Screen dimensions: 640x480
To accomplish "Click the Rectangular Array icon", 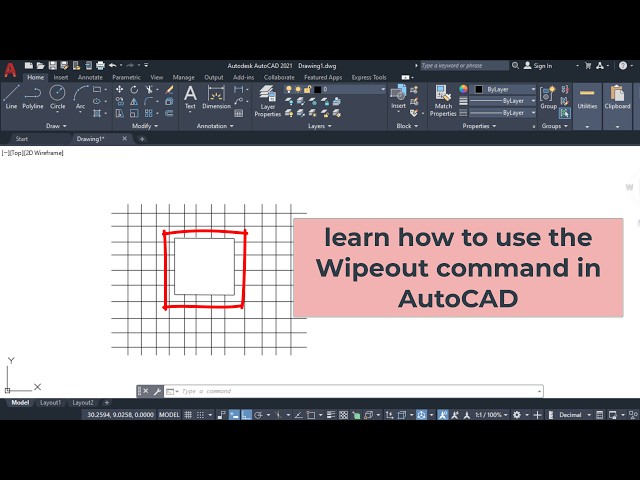I will point(149,113).
